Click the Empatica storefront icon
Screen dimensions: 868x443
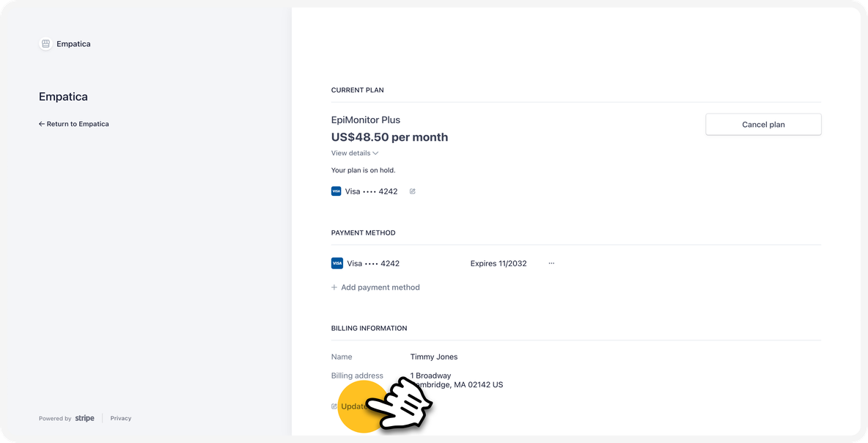tap(46, 44)
